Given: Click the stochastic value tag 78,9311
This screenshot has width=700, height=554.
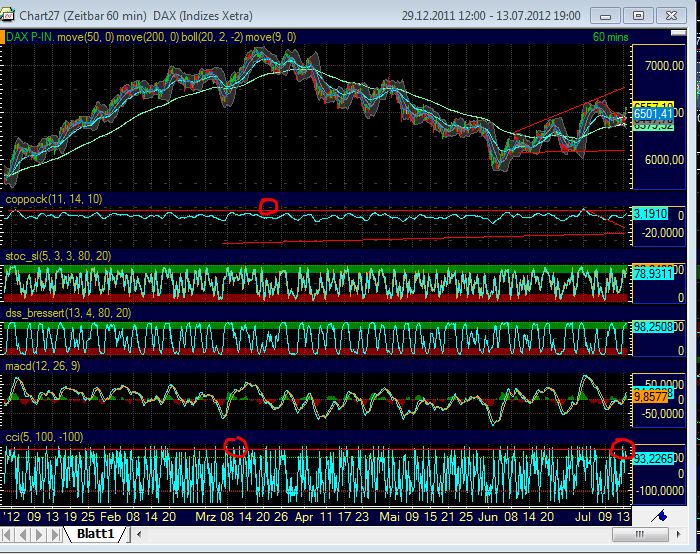Looking at the screenshot, I should pos(653,273).
